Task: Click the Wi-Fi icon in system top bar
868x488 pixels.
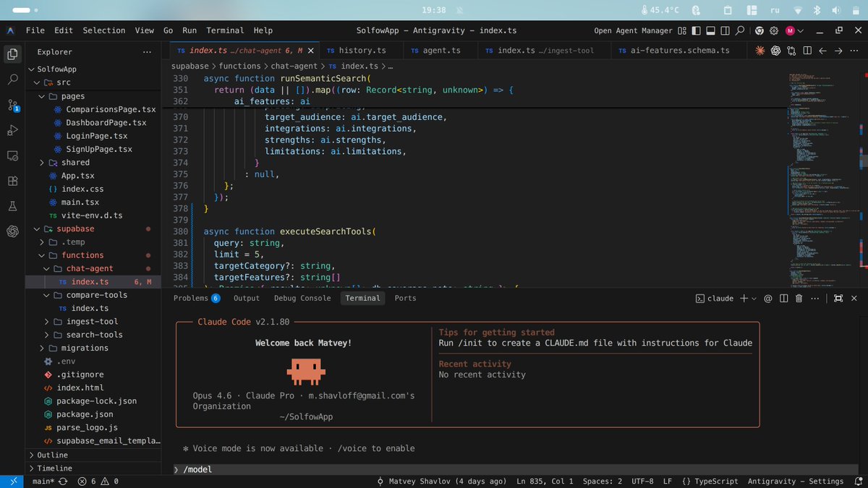Action: click(799, 10)
